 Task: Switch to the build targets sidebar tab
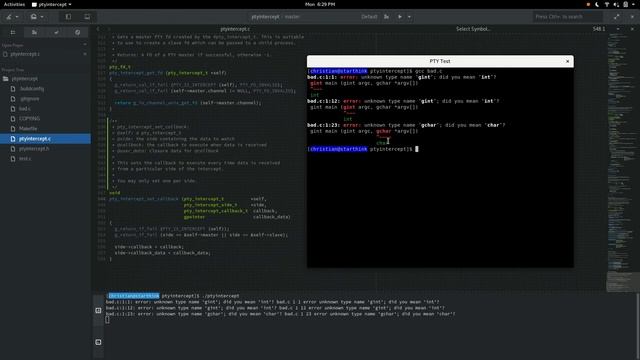point(34,32)
